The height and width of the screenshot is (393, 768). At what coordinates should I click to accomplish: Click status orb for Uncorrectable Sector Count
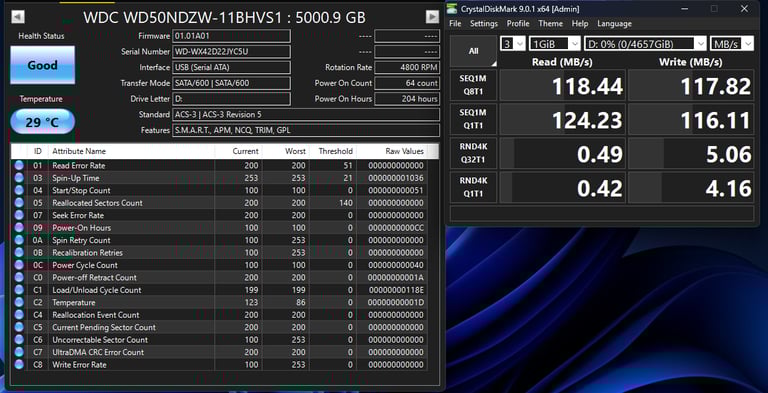pyautogui.click(x=19, y=340)
